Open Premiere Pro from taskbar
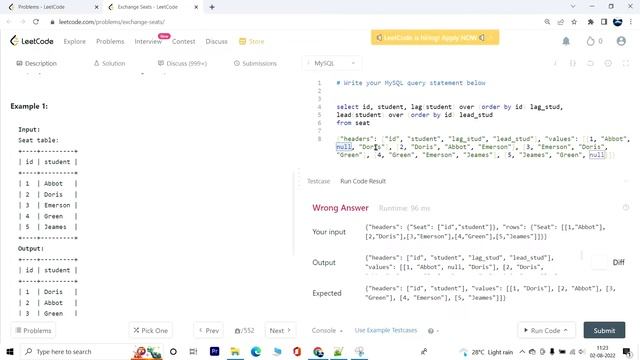 [214, 351]
